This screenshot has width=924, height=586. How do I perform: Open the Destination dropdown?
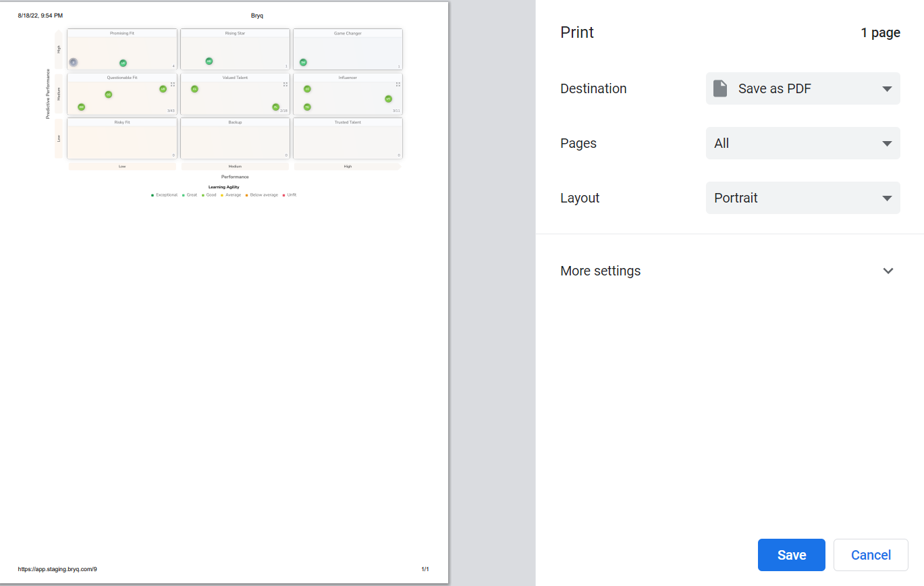[803, 88]
